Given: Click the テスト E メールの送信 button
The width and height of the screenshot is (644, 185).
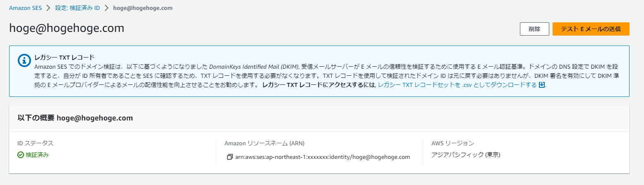Looking at the screenshot, I should (x=591, y=29).
